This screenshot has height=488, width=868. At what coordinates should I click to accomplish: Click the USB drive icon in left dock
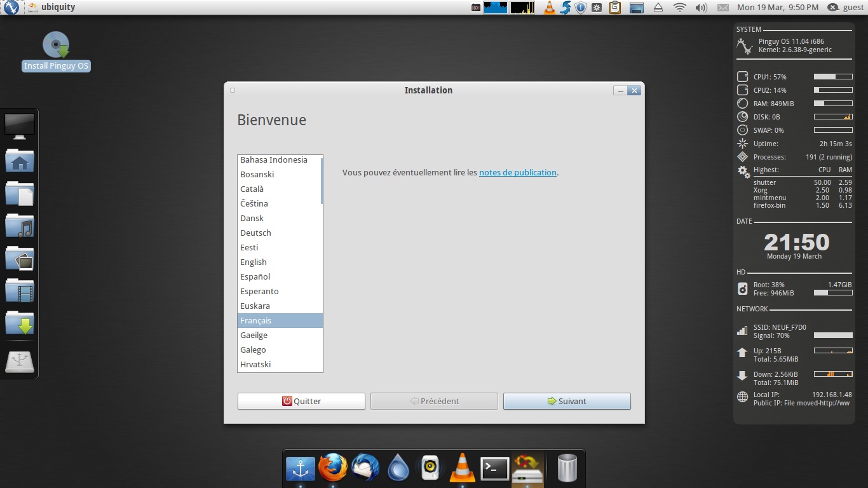20,362
